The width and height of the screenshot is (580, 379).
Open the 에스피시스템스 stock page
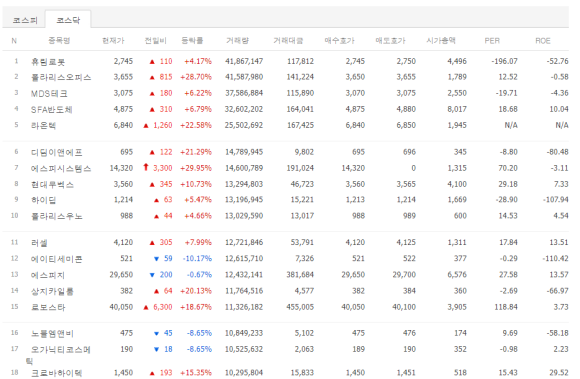[x=61, y=169]
